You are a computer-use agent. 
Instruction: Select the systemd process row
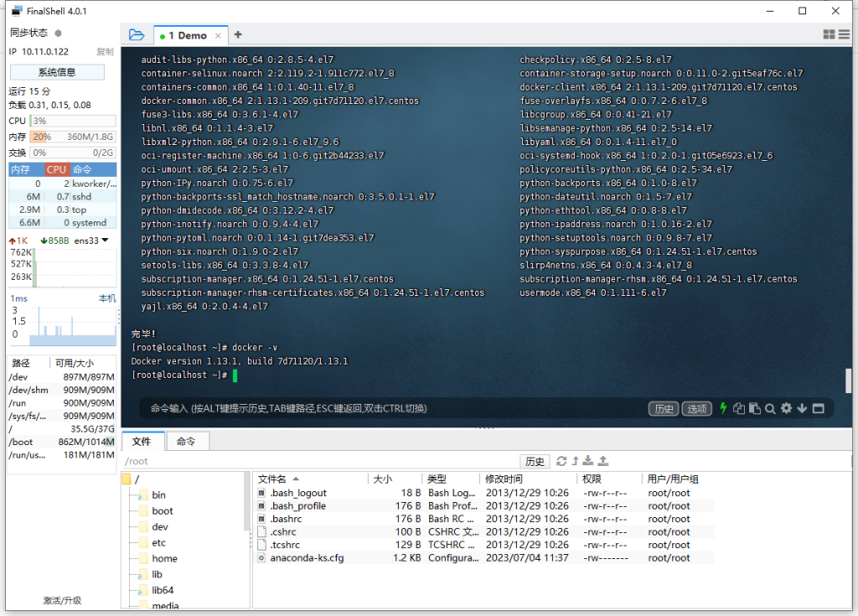(x=62, y=223)
